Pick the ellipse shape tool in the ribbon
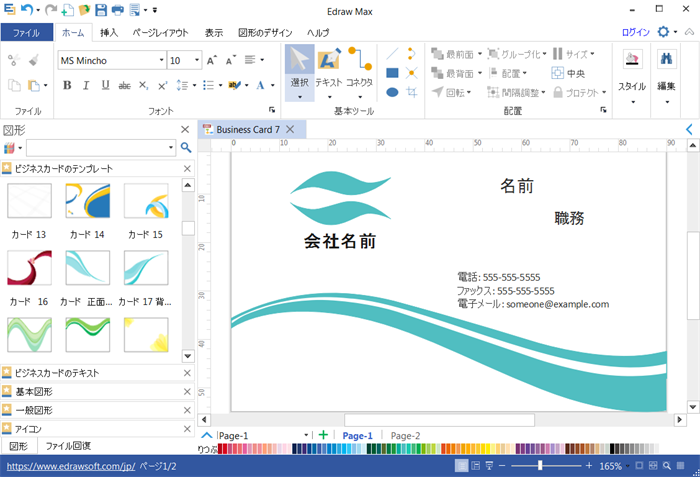The width and height of the screenshot is (700, 477). [392, 92]
